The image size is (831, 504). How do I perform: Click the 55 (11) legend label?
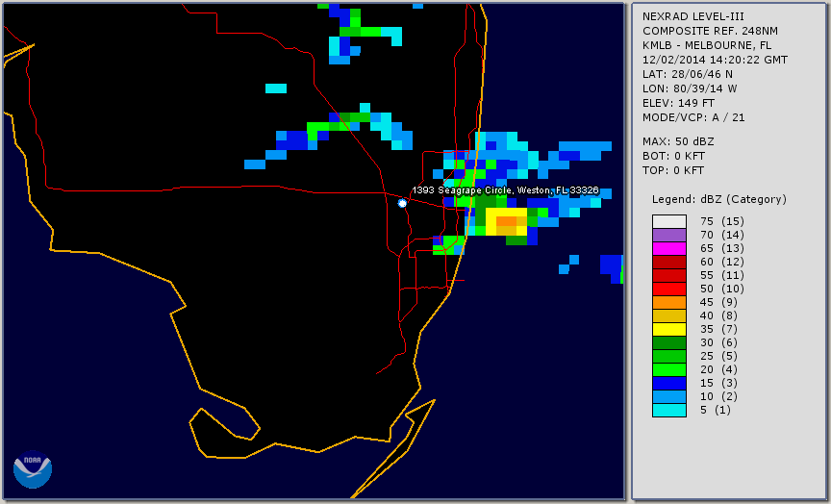721,275
